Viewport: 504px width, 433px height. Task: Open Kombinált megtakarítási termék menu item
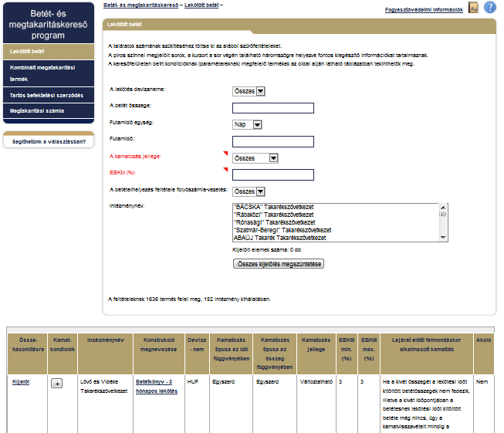pos(49,73)
